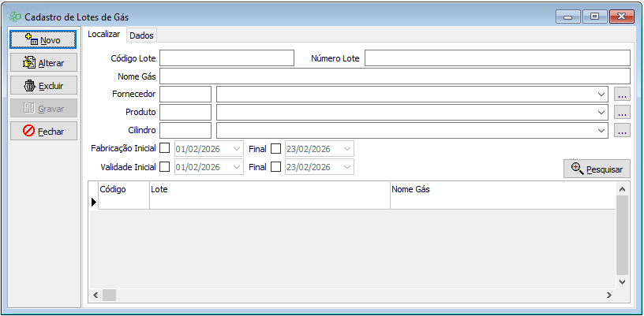This screenshot has height=316, width=644.
Task: Open Produto lookup ellipsis button
Action: pos(622,113)
